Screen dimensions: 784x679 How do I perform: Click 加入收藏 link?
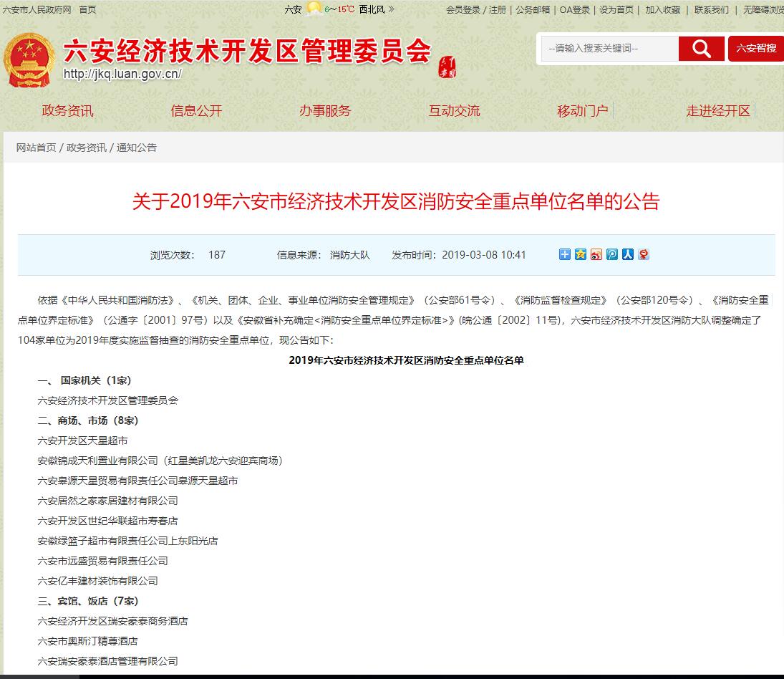coord(662,9)
